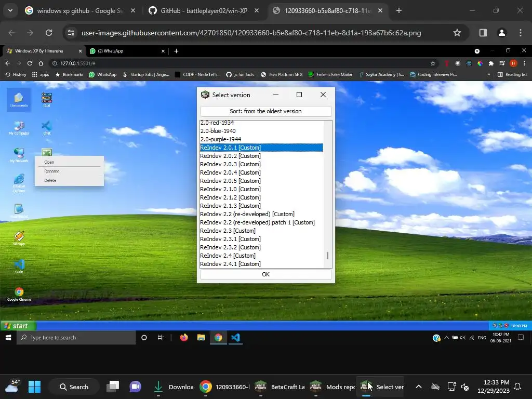Select ReIndev 2.0.5 [Custom] entry

point(261,181)
